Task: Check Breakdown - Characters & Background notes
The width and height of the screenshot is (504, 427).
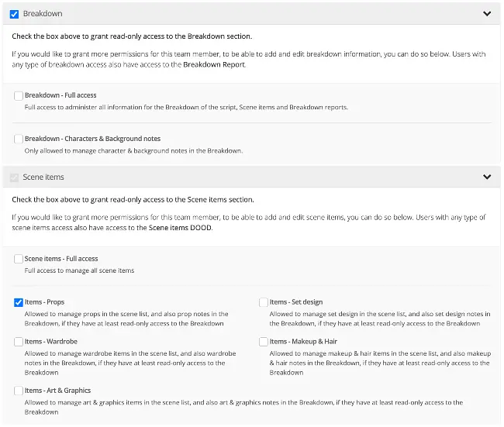Action: [19, 139]
